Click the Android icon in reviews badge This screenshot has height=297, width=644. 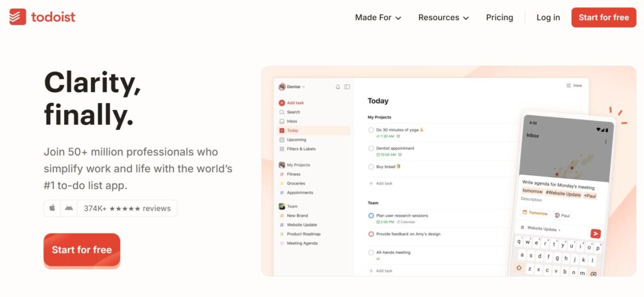(x=69, y=208)
